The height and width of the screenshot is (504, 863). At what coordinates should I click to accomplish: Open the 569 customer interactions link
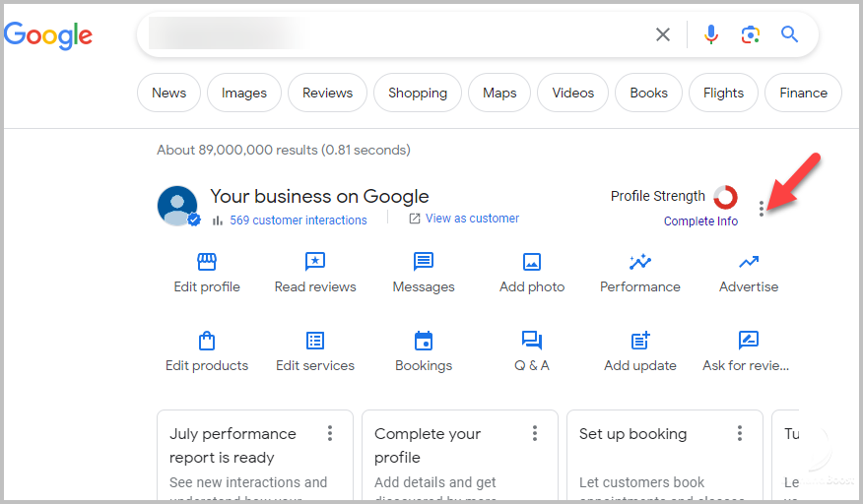(298, 220)
